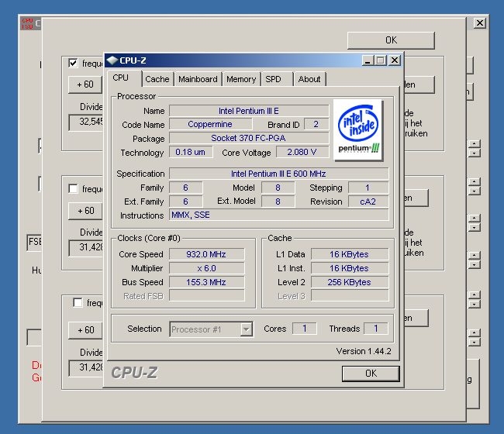Screen dimensions: 504x434
Task: Click the Specification field showing 600 MHz
Action: (x=278, y=174)
